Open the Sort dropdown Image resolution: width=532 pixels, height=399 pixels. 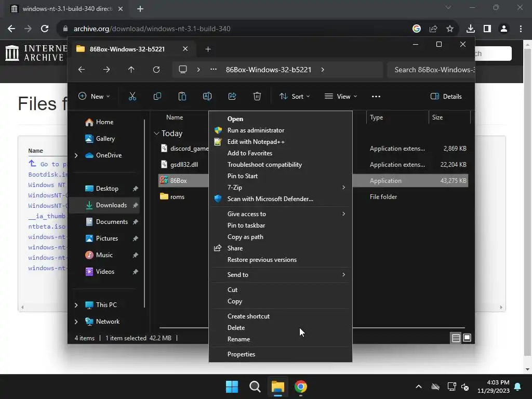pos(294,96)
